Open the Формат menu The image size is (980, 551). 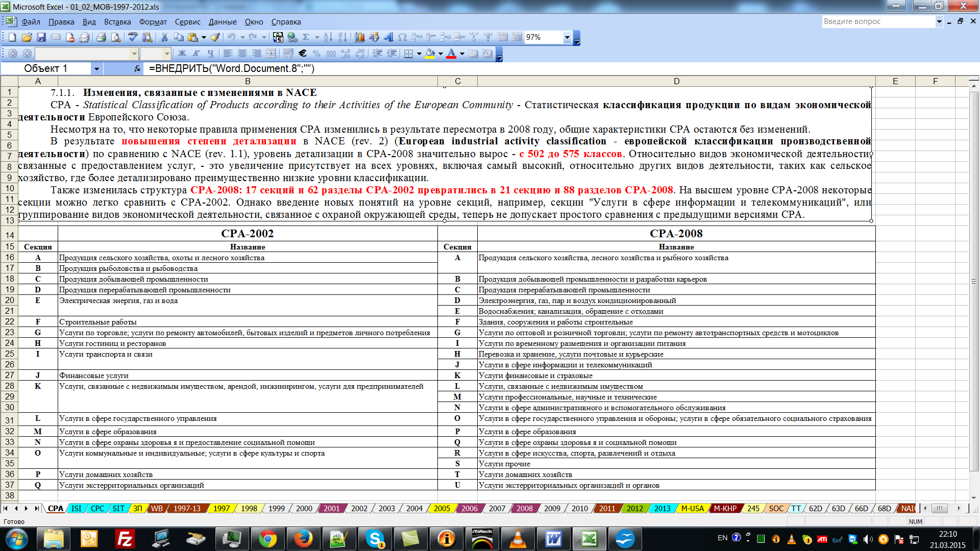pos(153,22)
